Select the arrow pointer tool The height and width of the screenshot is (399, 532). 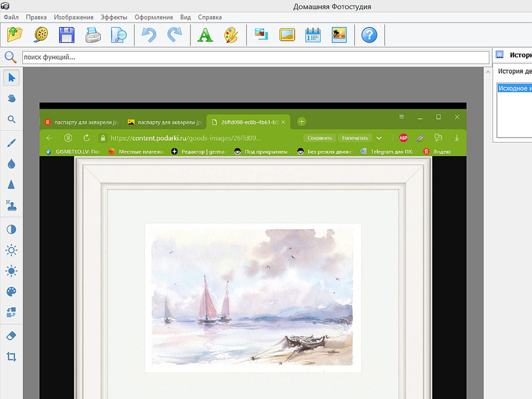click(x=12, y=78)
